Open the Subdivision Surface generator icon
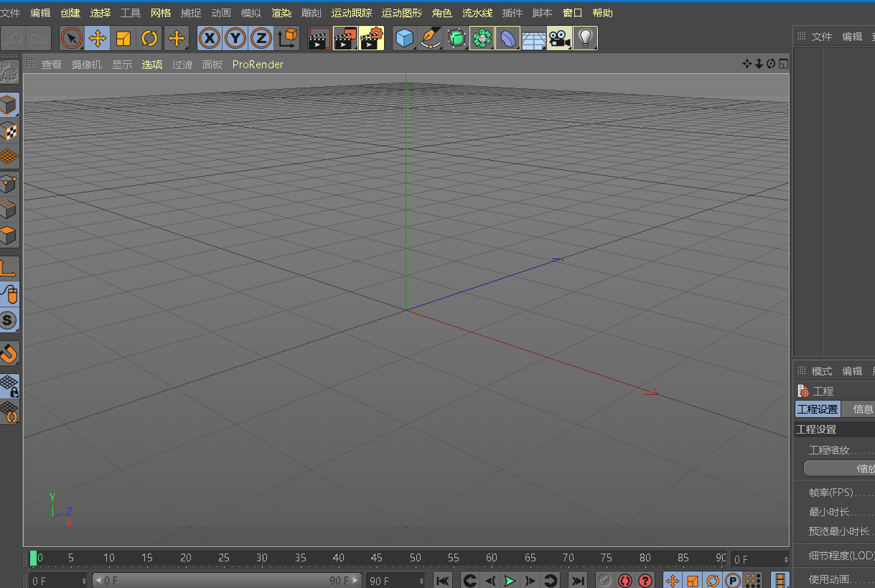Screen dimensions: 875x588 pos(457,38)
